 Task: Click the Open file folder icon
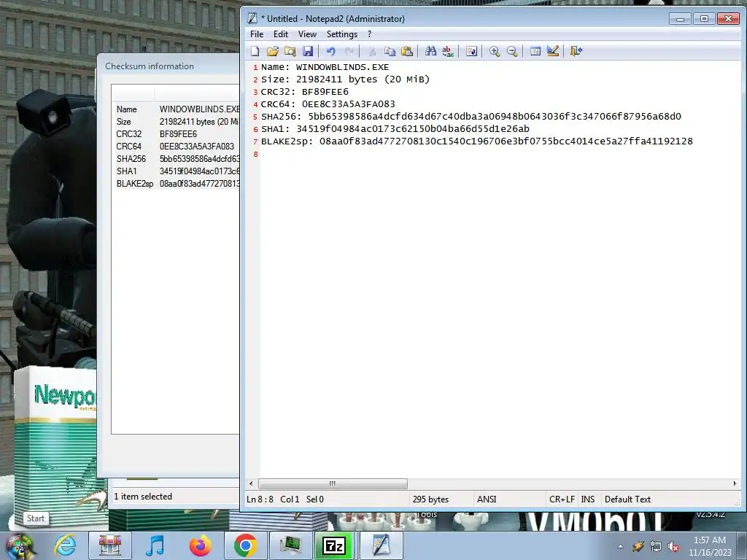[x=273, y=52]
